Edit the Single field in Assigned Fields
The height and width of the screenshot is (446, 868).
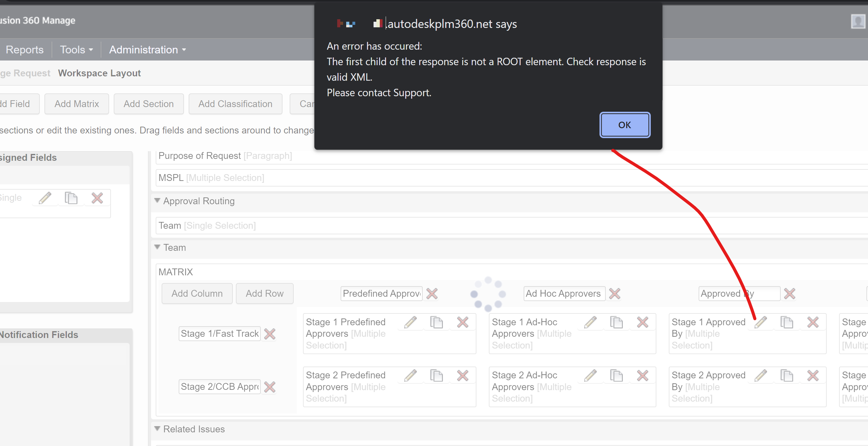tap(45, 198)
